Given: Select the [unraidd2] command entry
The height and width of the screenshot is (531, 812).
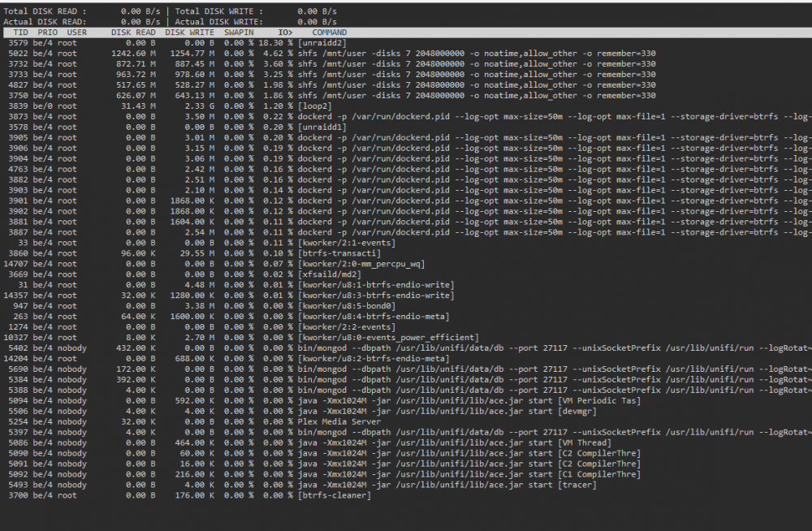Looking at the screenshot, I should [322, 43].
